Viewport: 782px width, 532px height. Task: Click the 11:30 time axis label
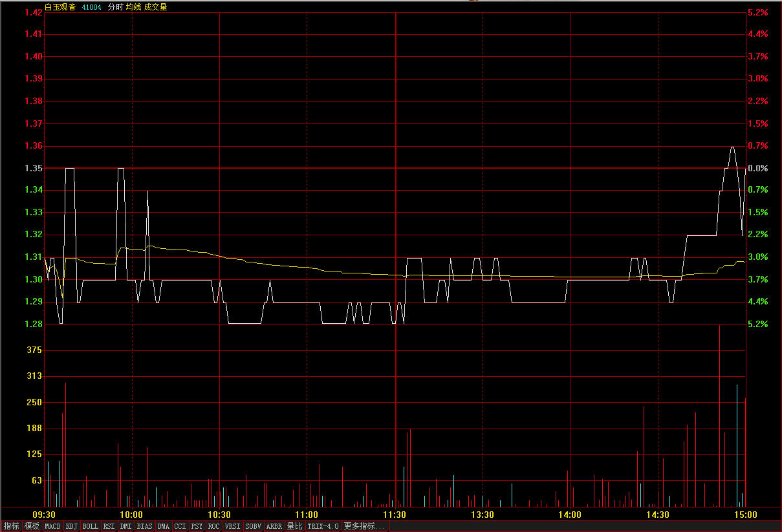(395, 515)
